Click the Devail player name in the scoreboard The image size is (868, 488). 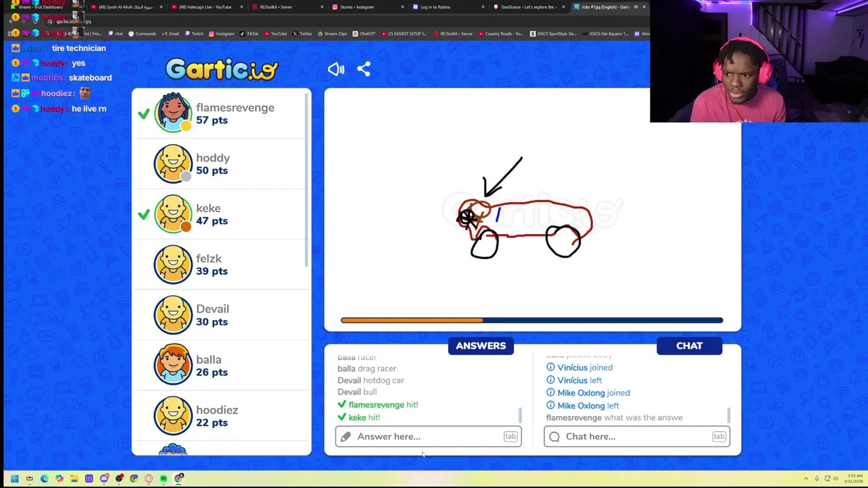(x=212, y=308)
